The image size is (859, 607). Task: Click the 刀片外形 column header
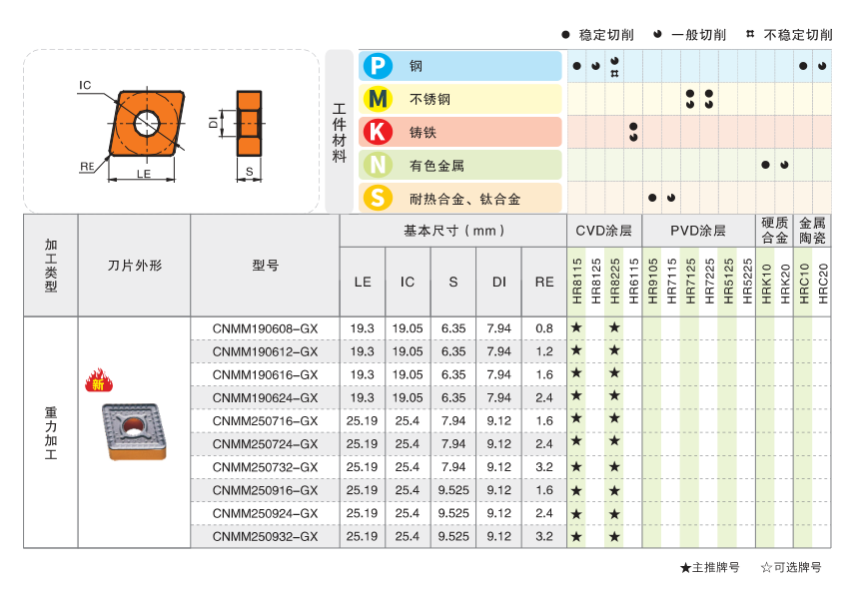pyautogui.click(x=135, y=266)
